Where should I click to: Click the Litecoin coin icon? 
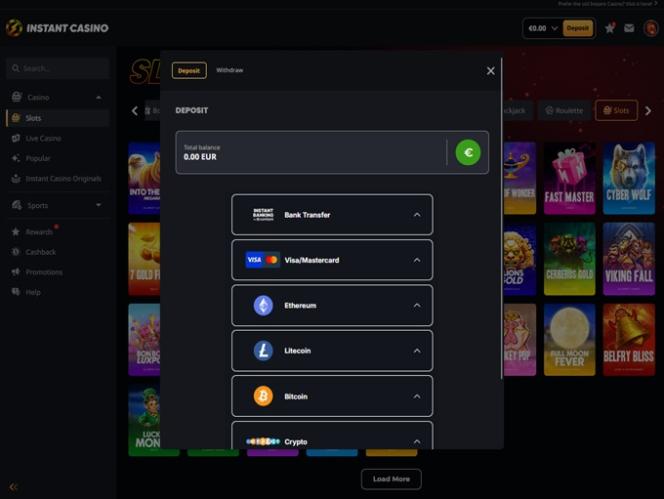[x=263, y=351]
